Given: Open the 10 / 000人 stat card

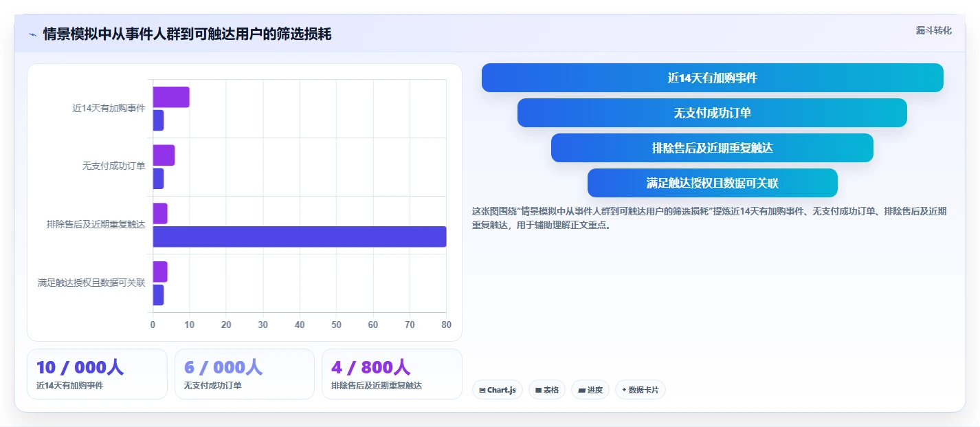Looking at the screenshot, I should (x=97, y=374).
